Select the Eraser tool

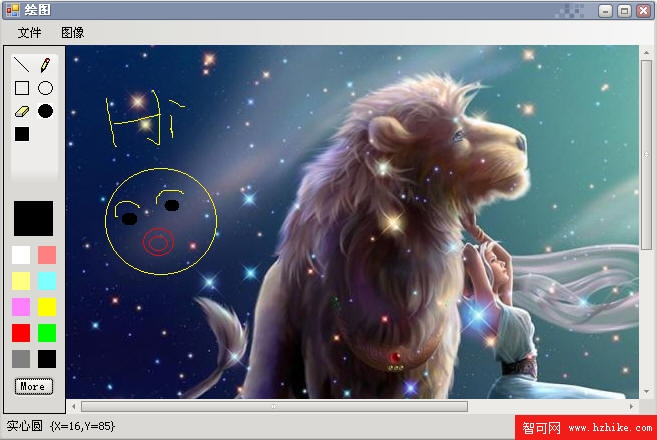[22, 111]
